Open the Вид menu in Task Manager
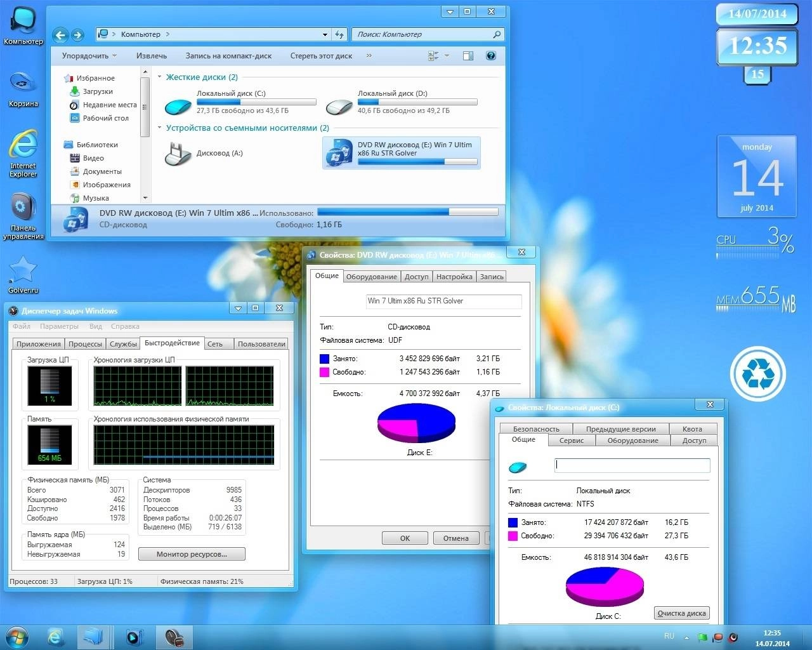 point(96,326)
